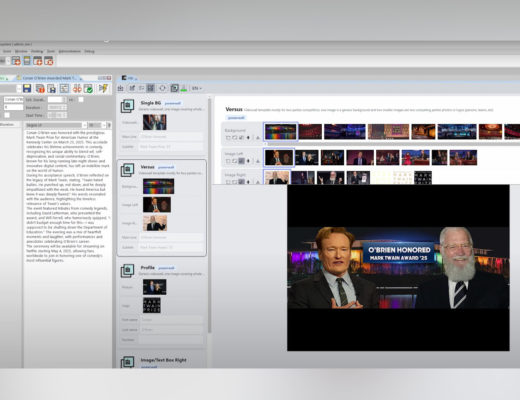Click the Image/Text Box Right template icon

pos(127,362)
